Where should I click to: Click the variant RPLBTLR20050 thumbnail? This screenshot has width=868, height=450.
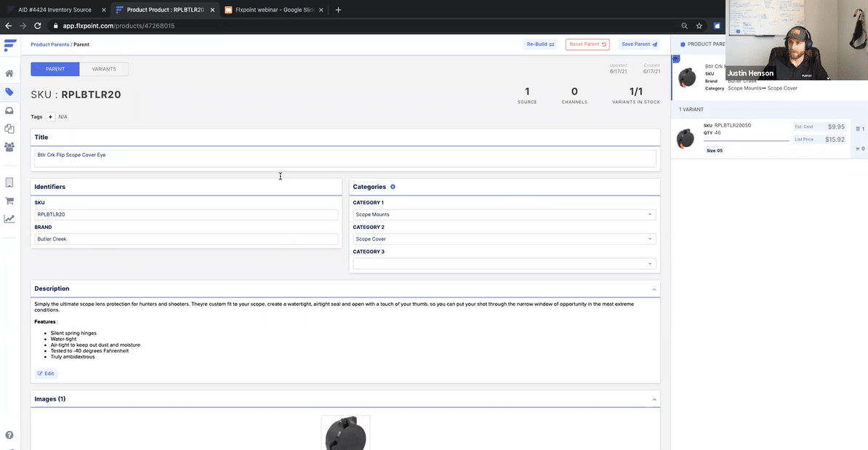[x=686, y=138]
